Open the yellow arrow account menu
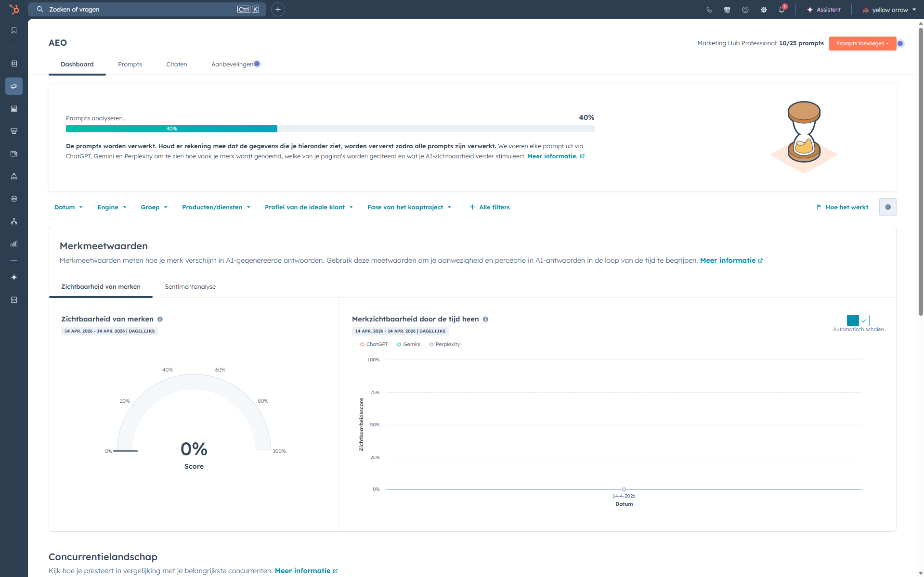924x577 pixels. click(x=889, y=10)
